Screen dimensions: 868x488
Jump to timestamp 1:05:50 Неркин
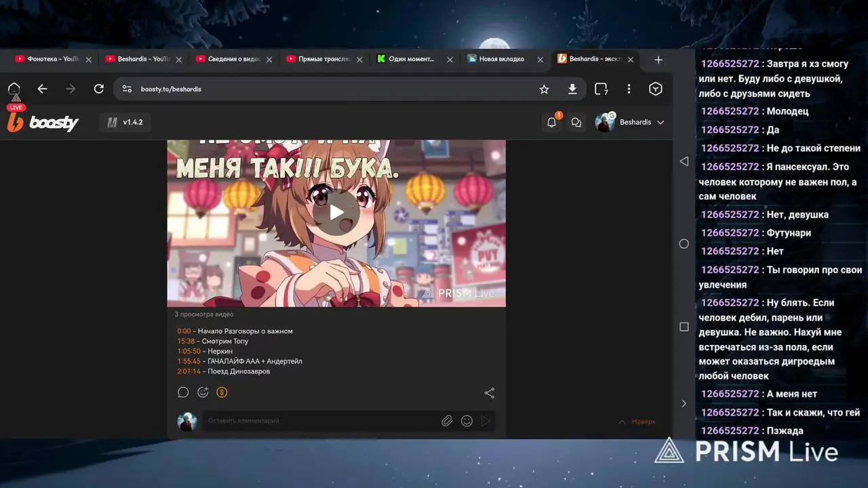pos(189,352)
